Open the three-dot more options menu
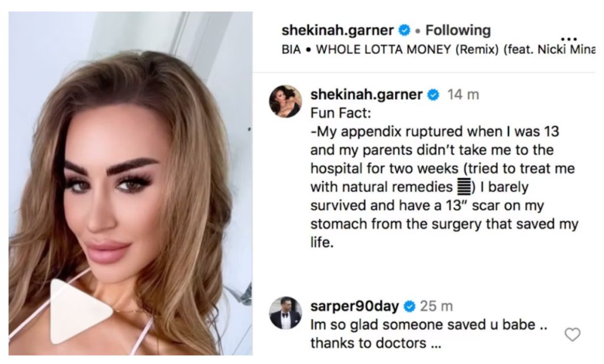Image resolution: width=604 pixels, height=364 pixels. 569,39
